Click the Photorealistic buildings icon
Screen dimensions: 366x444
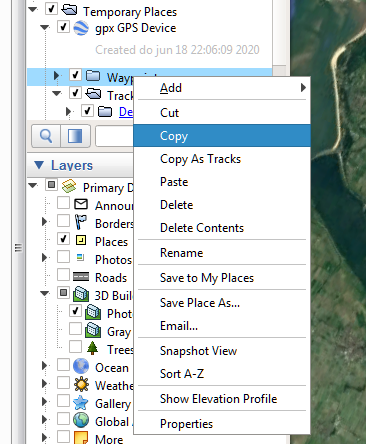click(x=93, y=312)
